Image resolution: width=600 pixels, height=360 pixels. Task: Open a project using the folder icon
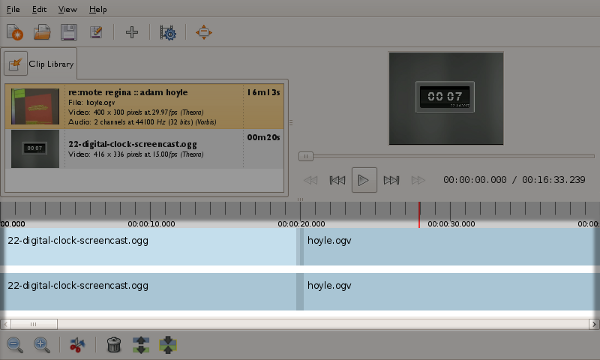(x=42, y=32)
